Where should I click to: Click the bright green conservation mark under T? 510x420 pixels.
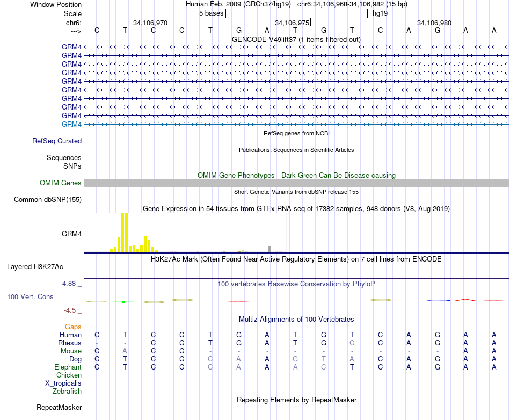click(x=123, y=302)
